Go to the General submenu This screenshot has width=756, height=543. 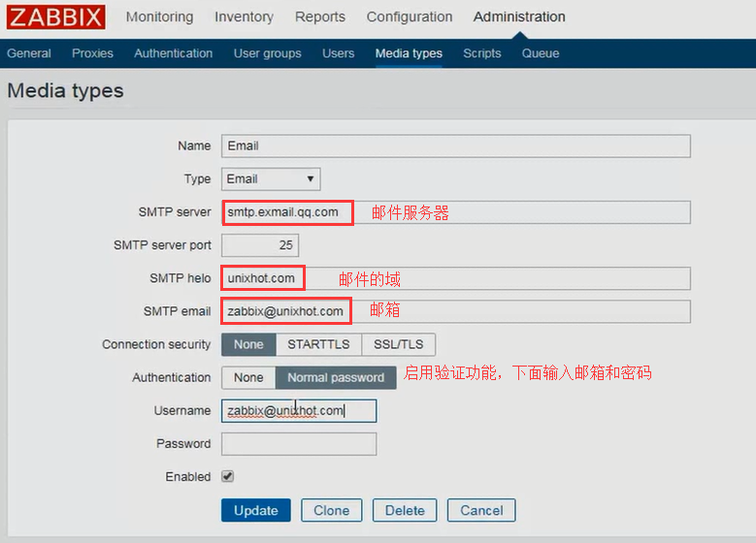(x=29, y=53)
